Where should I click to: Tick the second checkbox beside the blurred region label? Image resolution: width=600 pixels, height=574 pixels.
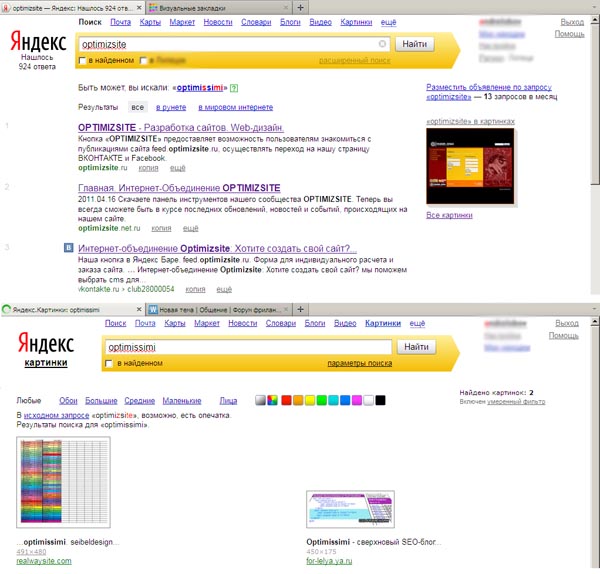[143, 60]
